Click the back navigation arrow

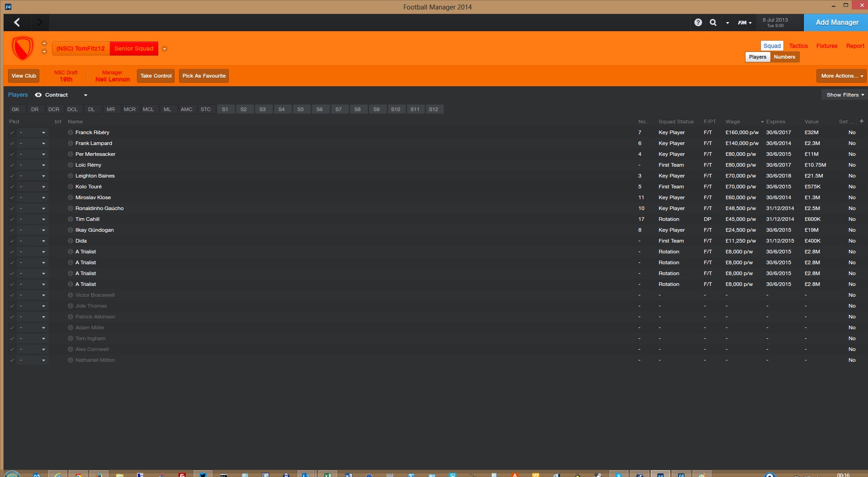[x=17, y=22]
